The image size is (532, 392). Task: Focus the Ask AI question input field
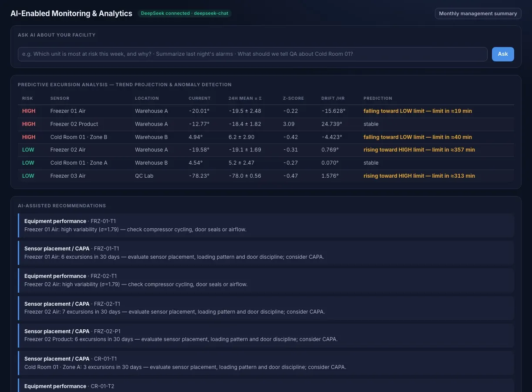click(253, 54)
